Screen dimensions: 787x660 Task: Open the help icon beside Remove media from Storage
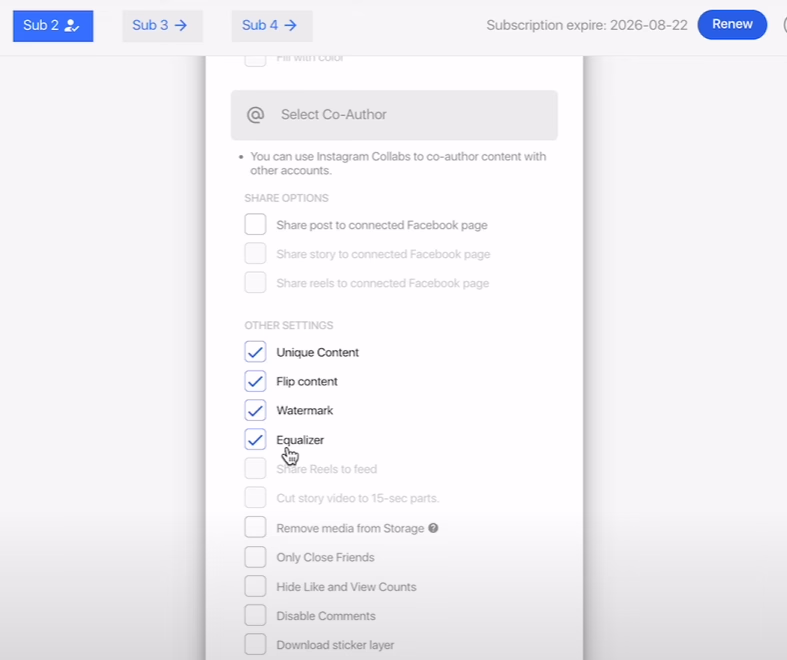tap(433, 528)
